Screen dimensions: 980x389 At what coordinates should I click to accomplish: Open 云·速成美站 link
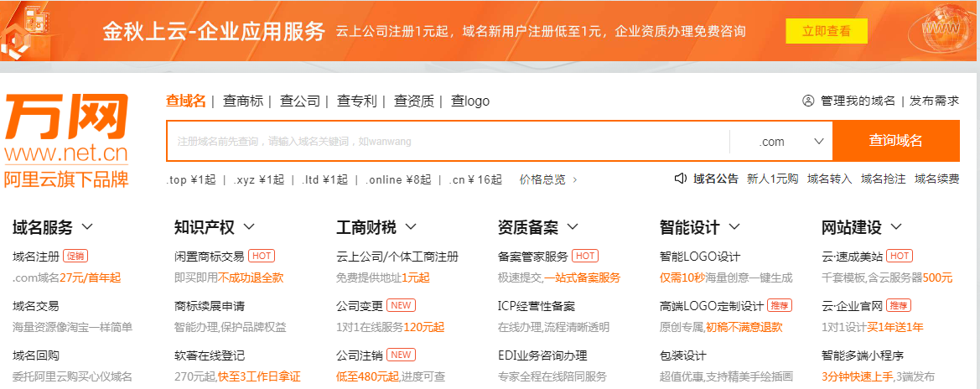(852, 256)
